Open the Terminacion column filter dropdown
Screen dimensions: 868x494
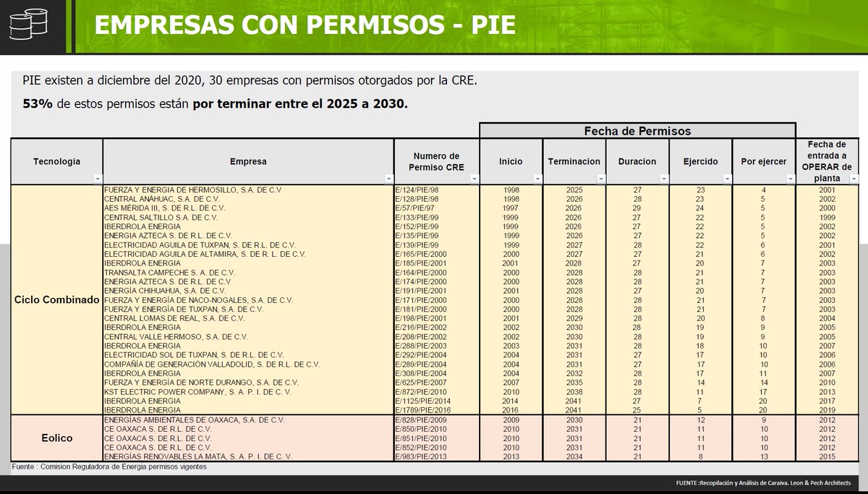point(601,178)
